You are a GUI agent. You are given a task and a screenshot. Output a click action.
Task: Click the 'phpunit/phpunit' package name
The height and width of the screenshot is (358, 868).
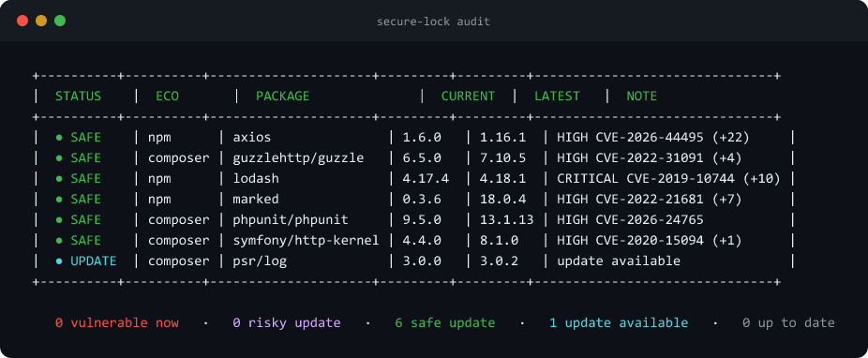[291, 220]
